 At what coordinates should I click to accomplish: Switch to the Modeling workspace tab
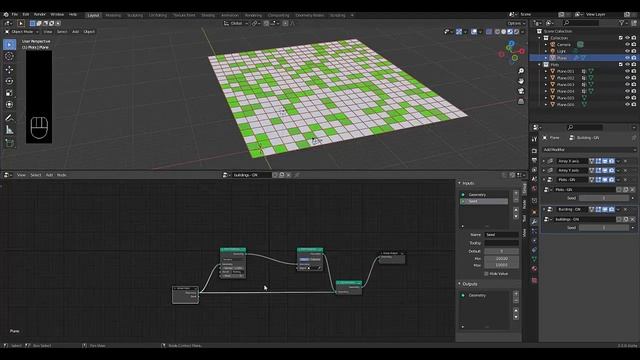pyautogui.click(x=113, y=15)
